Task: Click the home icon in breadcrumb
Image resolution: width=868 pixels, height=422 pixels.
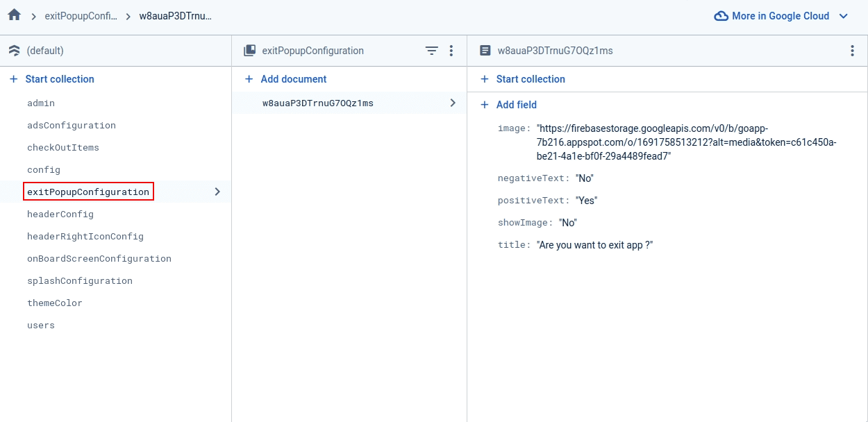Action: [x=14, y=15]
